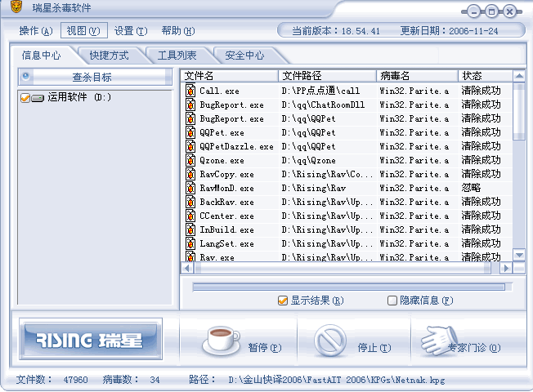
Task: Maximize the Rising antivirus window
Action: click(491, 12)
